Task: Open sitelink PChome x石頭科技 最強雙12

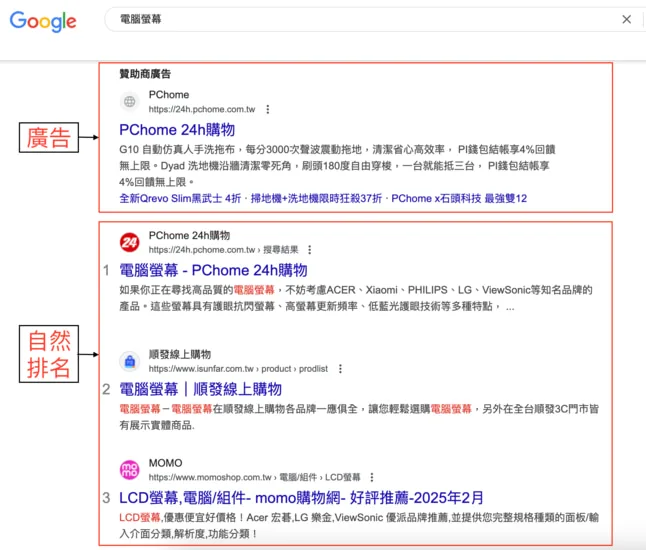Action: pos(459,199)
